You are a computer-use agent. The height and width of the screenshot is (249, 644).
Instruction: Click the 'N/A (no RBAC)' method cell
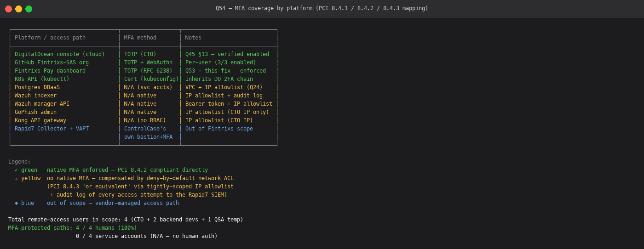145,120
